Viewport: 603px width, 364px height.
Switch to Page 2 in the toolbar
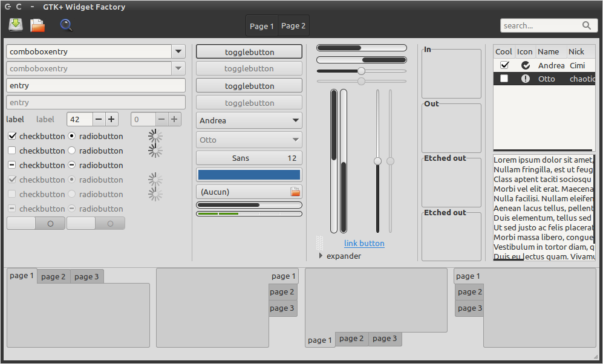293,26
